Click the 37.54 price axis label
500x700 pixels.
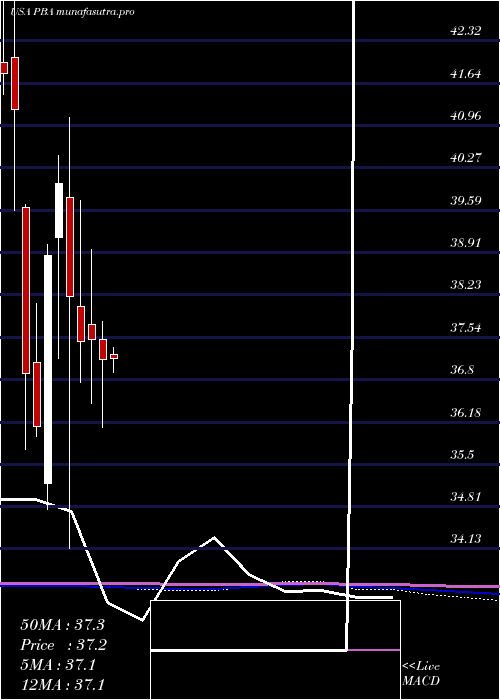[466, 328]
